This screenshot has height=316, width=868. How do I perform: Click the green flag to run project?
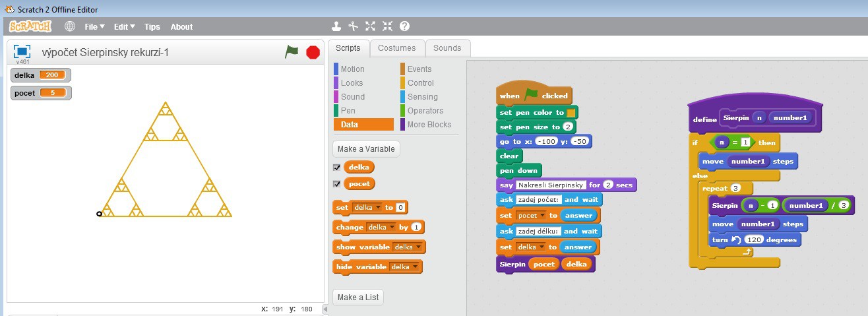pyautogui.click(x=292, y=51)
